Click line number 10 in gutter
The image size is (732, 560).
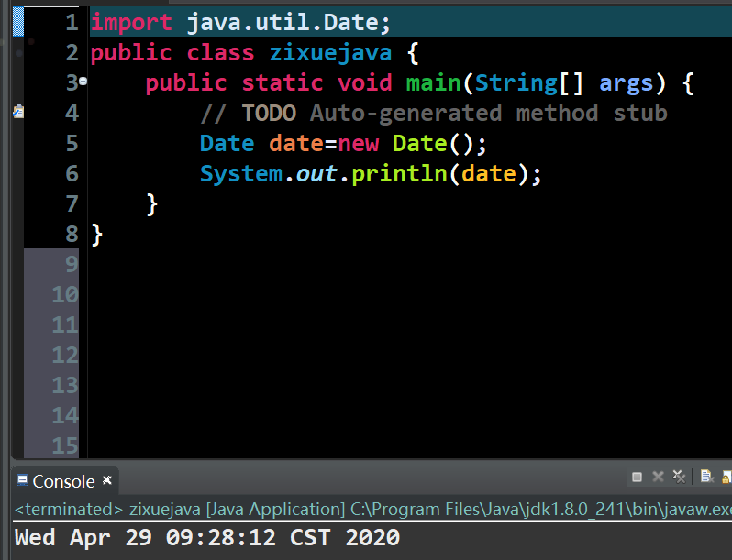(x=65, y=294)
